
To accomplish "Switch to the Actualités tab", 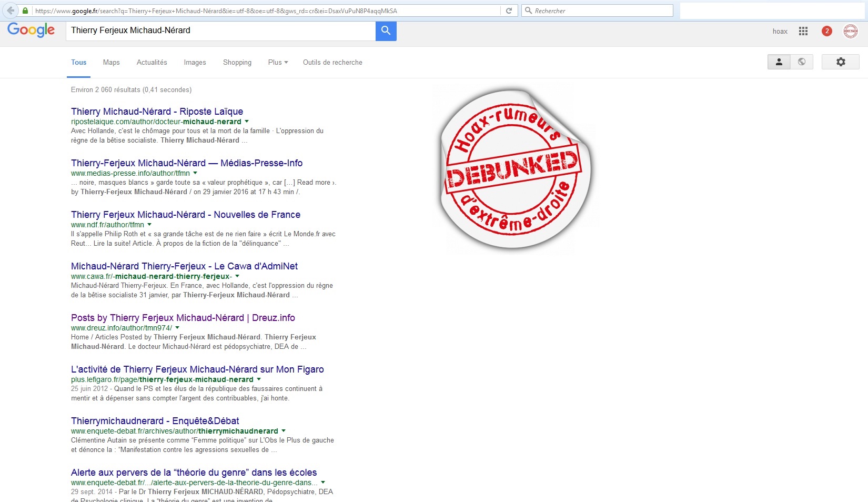I will point(152,62).
